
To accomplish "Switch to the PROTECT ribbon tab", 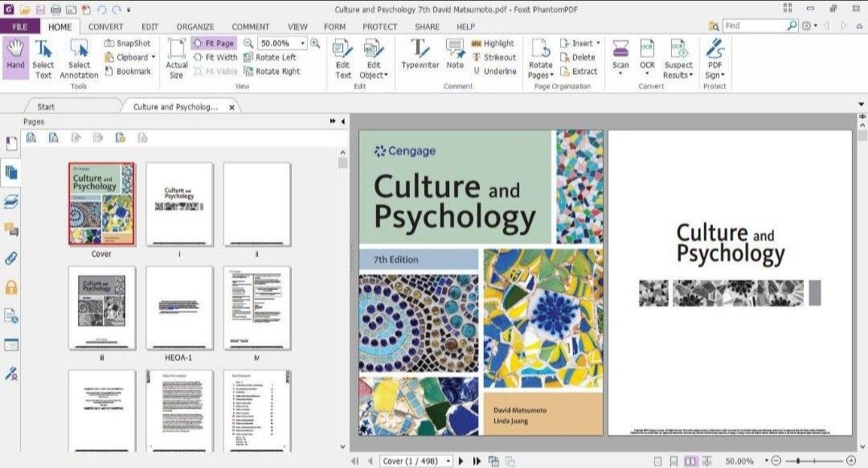I will coord(379,27).
